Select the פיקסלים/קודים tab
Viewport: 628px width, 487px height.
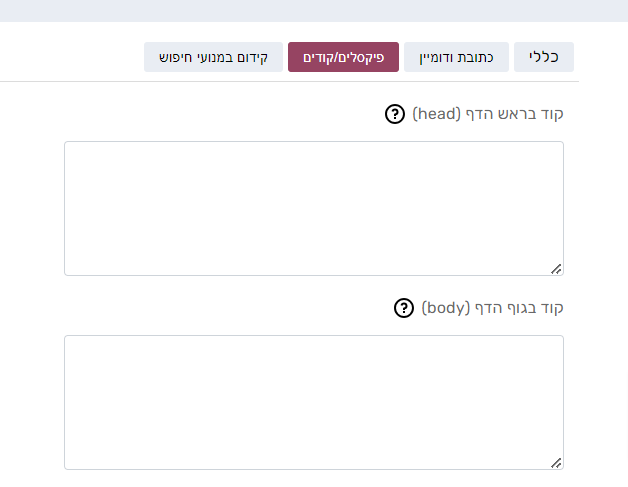[343, 57]
